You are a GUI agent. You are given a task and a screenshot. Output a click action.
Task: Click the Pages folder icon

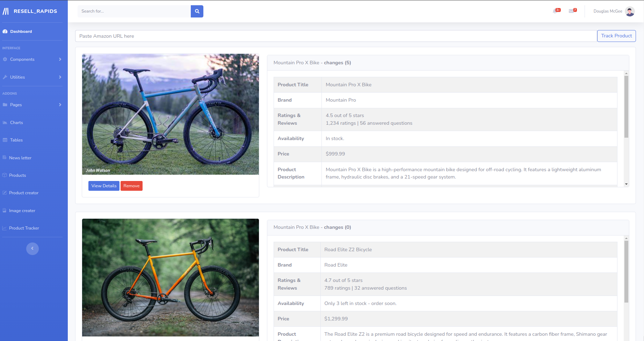pos(5,105)
